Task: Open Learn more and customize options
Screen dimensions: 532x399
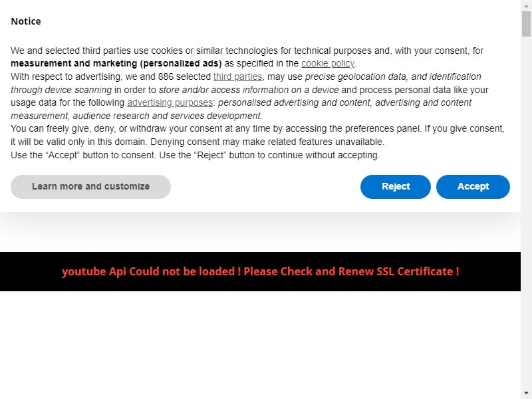Action: click(x=90, y=187)
